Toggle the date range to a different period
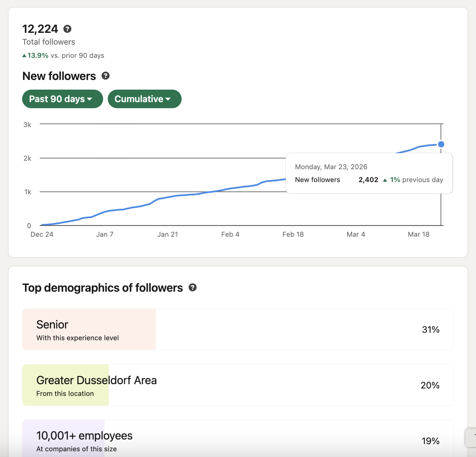Viewport: 476px width, 457px height. [x=62, y=99]
